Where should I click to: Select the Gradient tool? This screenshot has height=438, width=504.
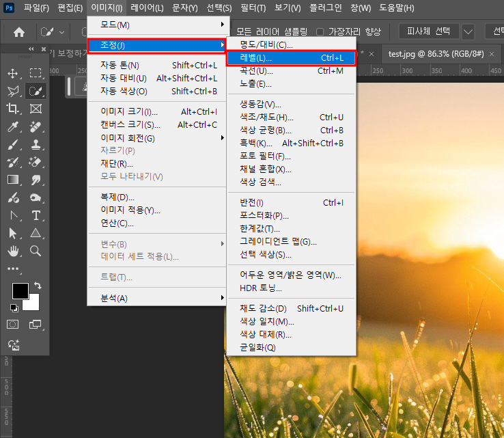[13, 180]
